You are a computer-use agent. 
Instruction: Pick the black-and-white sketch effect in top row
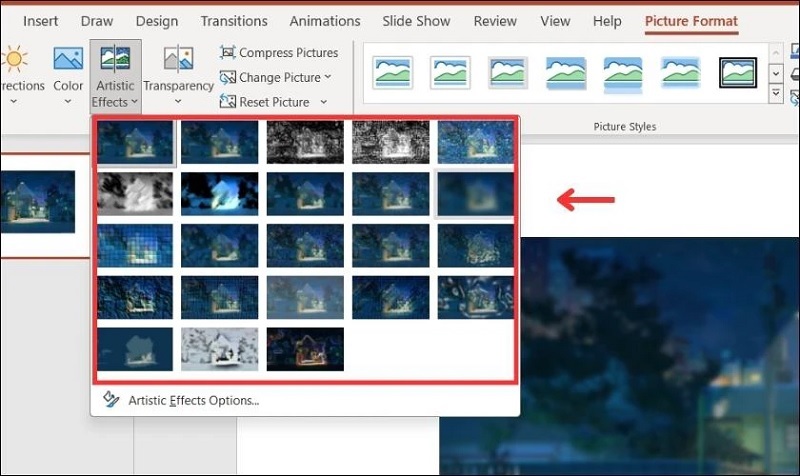point(305,142)
